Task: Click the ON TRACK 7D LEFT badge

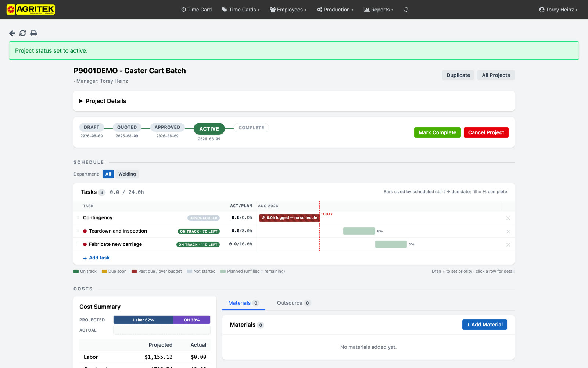Action: tap(199, 231)
